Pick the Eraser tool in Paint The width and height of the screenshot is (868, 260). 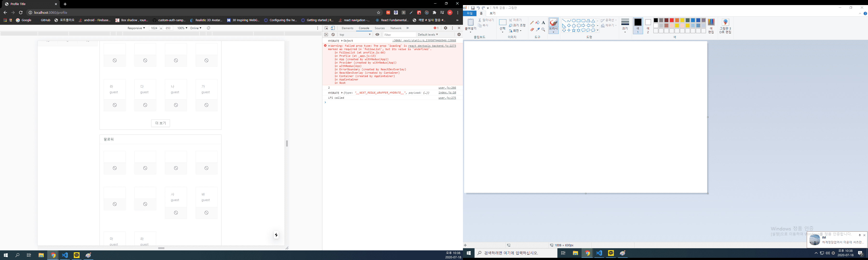click(x=532, y=30)
